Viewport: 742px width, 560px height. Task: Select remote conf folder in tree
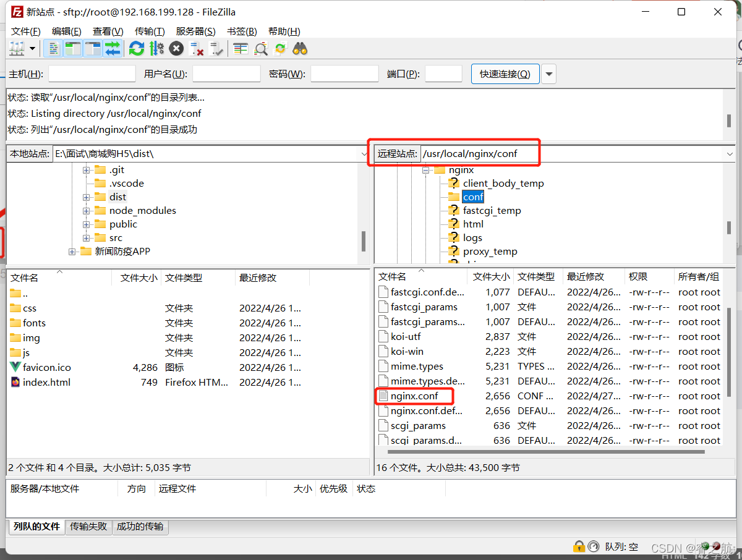click(473, 197)
